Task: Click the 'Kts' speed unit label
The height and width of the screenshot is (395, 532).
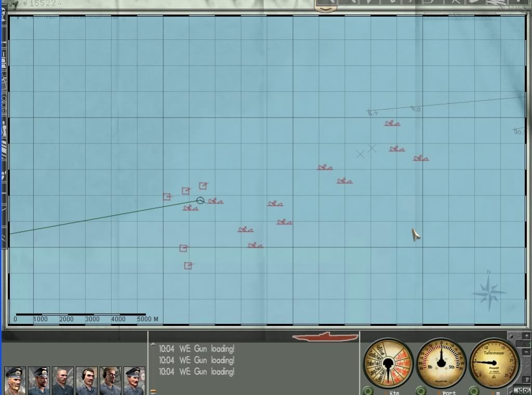Action: click(394, 392)
